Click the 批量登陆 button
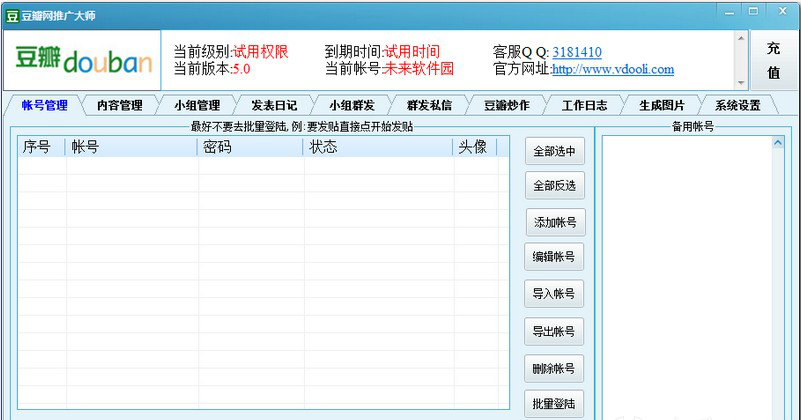 (554, 404)
